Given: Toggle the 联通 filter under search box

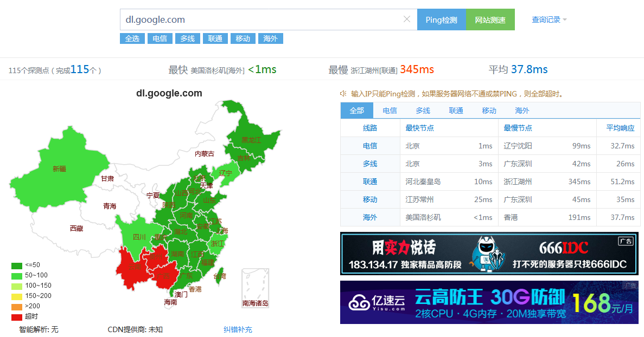Looking at the screenshot, I should pos(215,38).
